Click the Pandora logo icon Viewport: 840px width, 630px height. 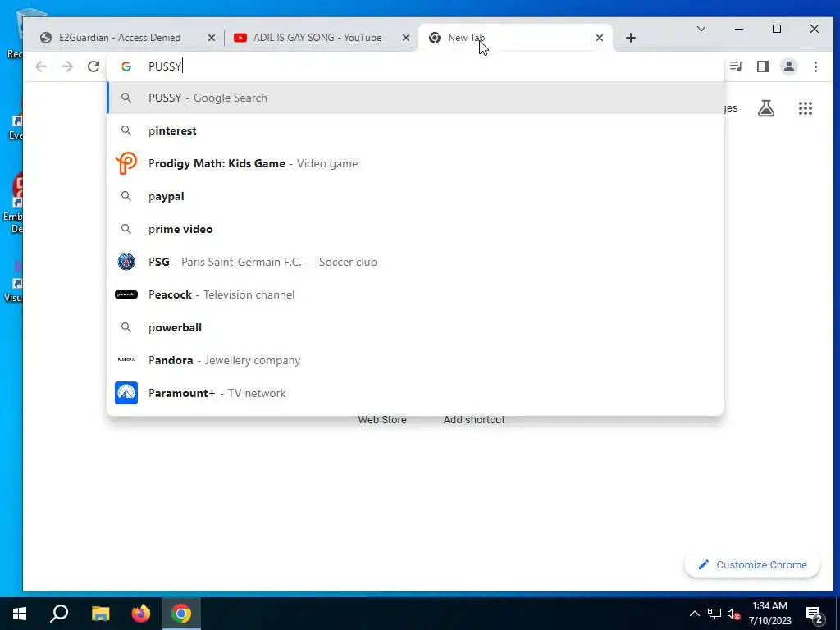(x=126, y=360)
